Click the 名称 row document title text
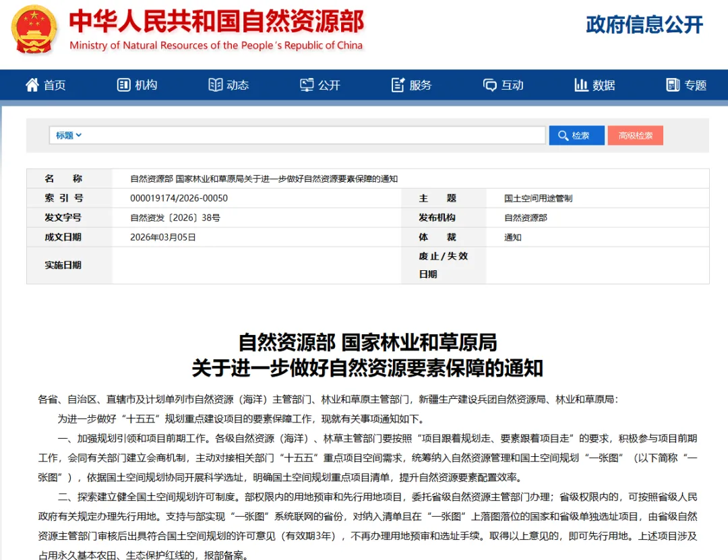 coord(264,179)
